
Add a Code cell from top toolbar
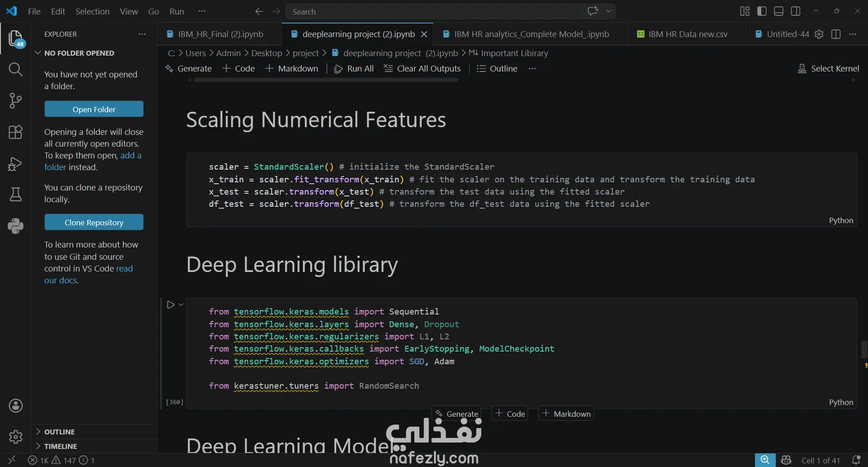pyautogui.click(x=238, y=69)
